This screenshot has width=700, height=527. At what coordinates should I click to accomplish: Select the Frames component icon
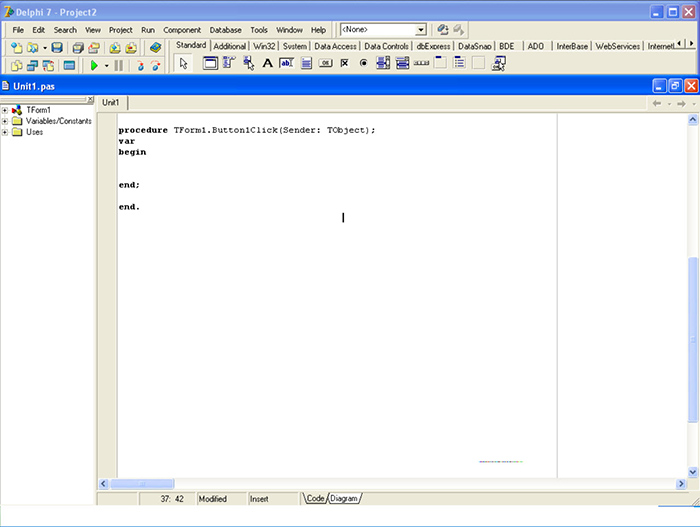210,63
